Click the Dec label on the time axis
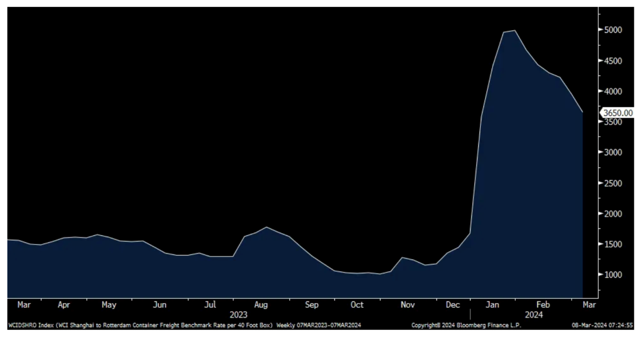The width and height of the screenshot is (644, 338). pyautogui.click(x=452, y=305)
